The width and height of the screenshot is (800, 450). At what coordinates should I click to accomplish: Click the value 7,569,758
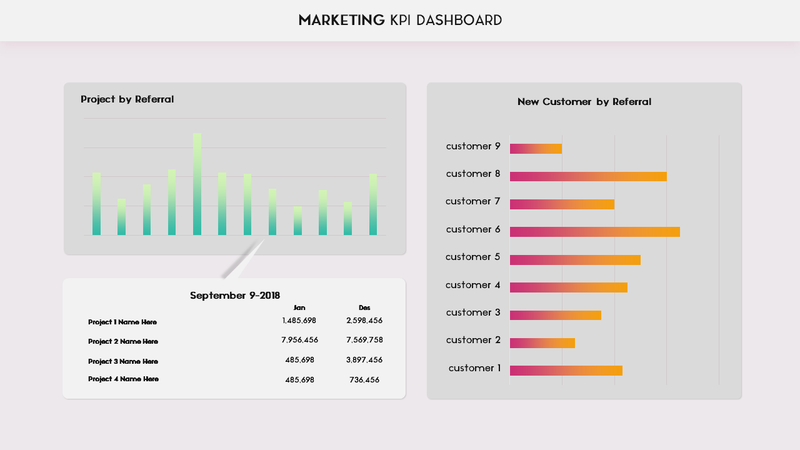point(364,340)
